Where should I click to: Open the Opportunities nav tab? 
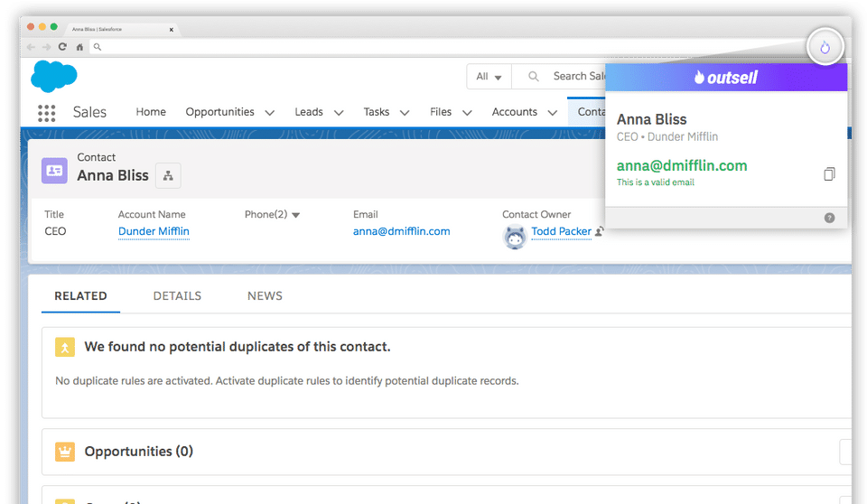point(220,112)
